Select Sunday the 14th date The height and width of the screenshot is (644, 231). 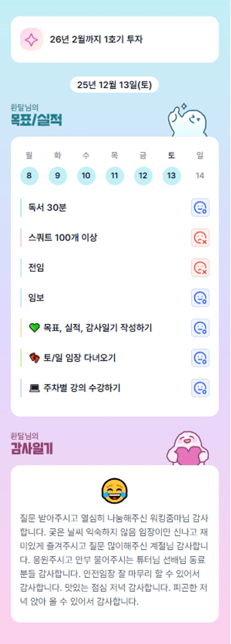click(200, 176)
